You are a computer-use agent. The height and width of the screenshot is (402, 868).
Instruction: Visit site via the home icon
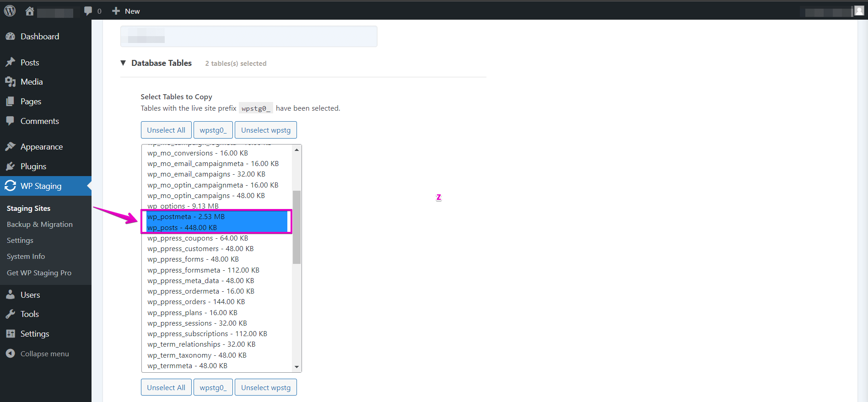(x=30, y=11)
